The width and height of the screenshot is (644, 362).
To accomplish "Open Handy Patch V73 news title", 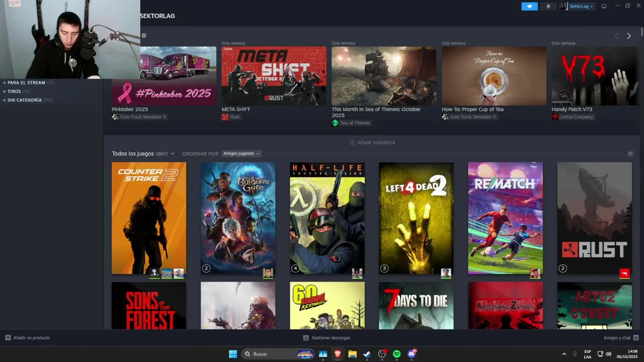I will click(x=572, y=109).
